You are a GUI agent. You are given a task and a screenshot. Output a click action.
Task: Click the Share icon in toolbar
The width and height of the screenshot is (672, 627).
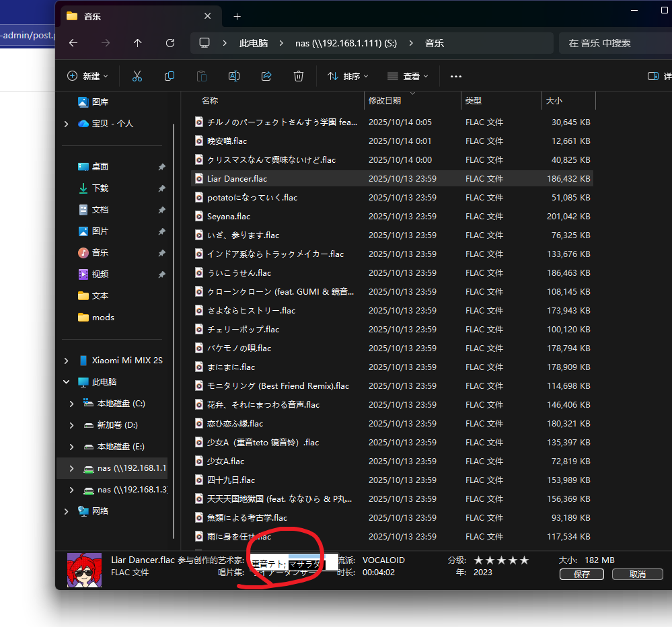(x=266, y=76)
